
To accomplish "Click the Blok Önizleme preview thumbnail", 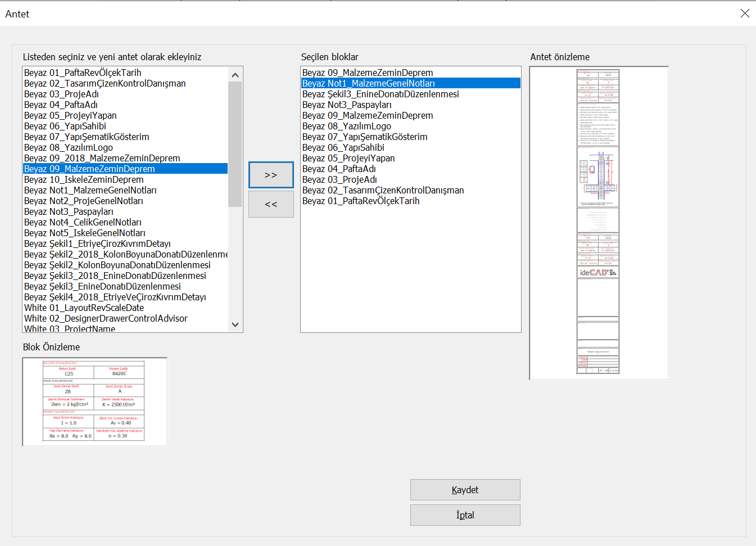I will 94,401.
